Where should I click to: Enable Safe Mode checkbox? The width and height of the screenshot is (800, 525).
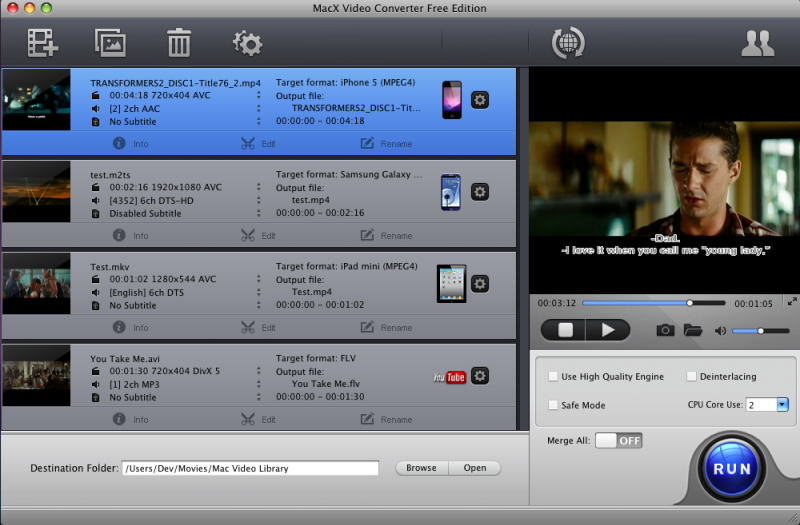[x=553, y=405]
